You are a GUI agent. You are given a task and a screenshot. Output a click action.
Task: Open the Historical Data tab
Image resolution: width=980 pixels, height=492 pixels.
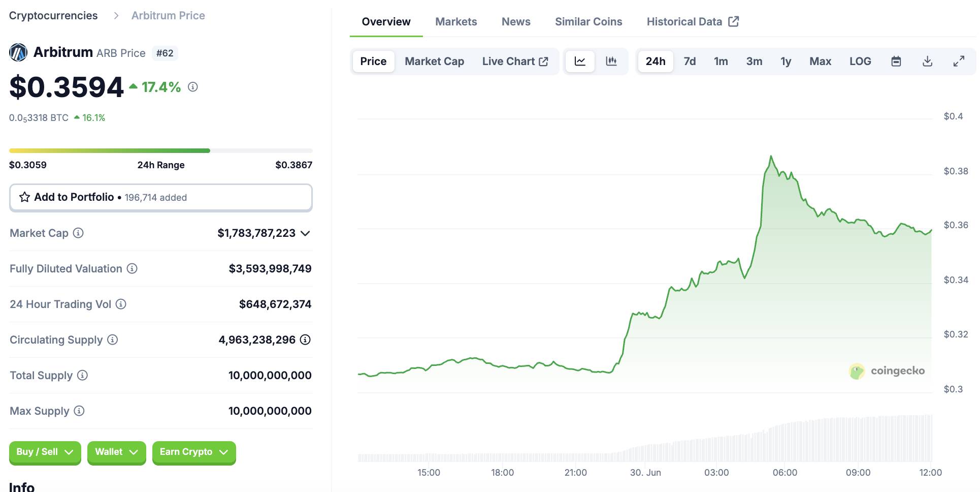(x=693, y=22)
